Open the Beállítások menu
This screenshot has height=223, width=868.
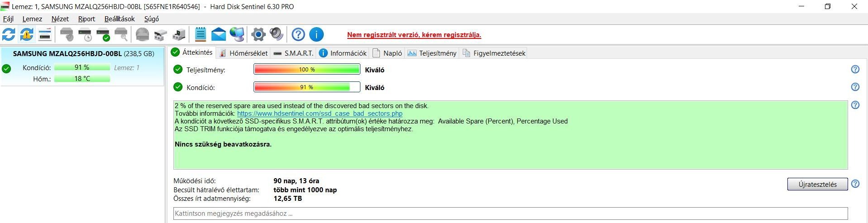[120, 19]
